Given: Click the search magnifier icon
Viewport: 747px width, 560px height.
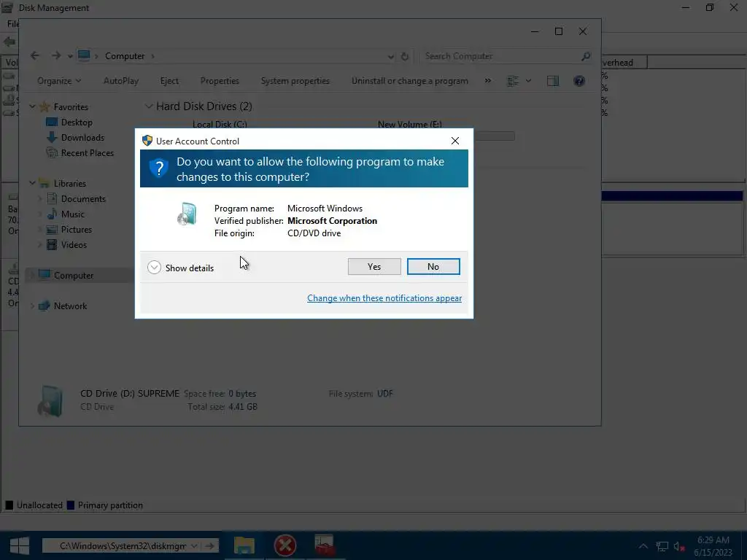Looking at the screenshot, I should (586, 56).
